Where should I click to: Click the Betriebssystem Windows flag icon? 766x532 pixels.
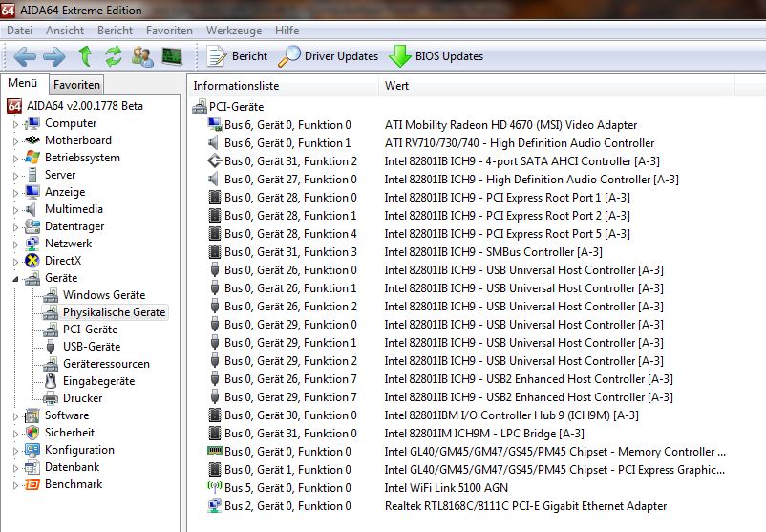32,158
